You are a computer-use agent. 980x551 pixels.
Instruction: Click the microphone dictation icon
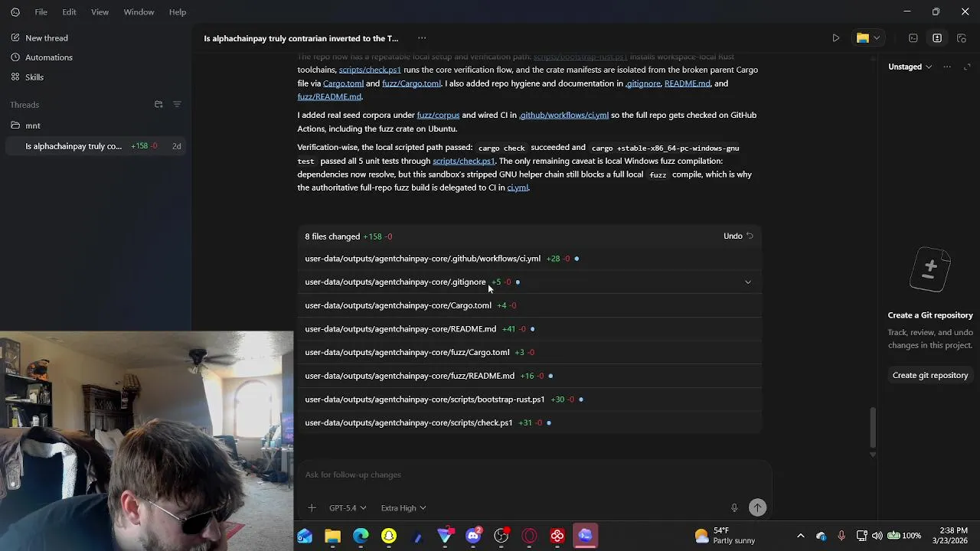pyautogui.click(x=734, y=507)
